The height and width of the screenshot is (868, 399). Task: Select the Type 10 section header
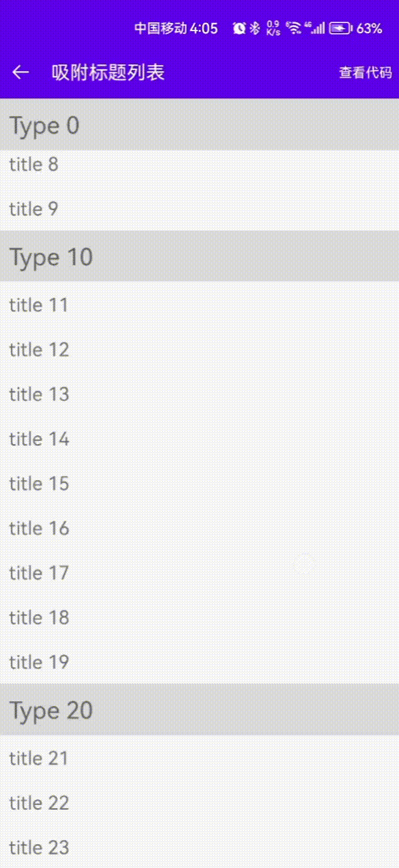coord(51,257)
